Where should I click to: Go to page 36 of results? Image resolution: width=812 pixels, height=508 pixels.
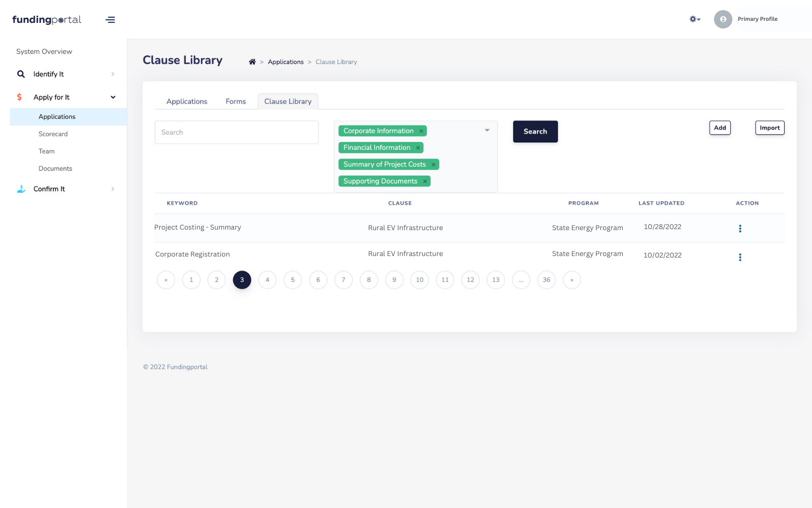coord(546,279)
